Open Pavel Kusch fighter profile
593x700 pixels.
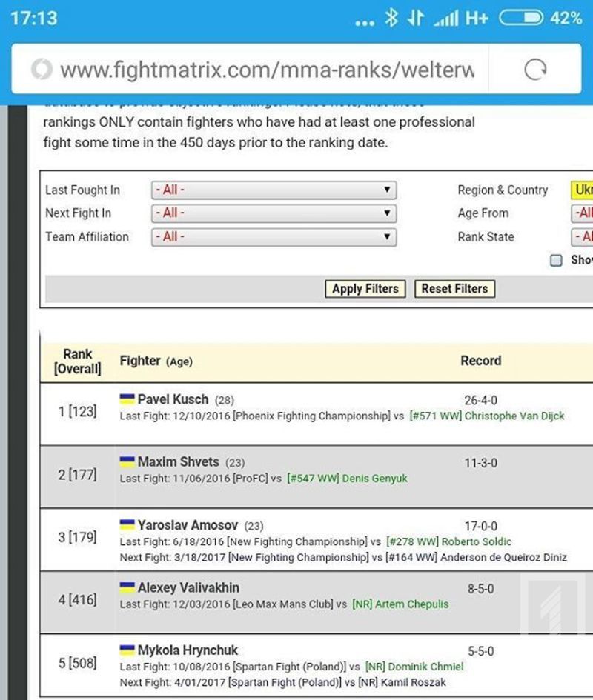(173, 399)
